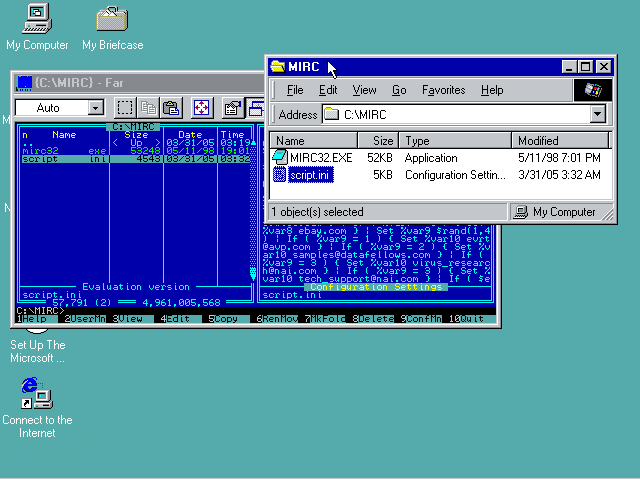The width and height of the screenshot is (640, 480).
Task: Click 'Configuration Settin...' type cell for script.ini
Action: click(x=455, y=175)
